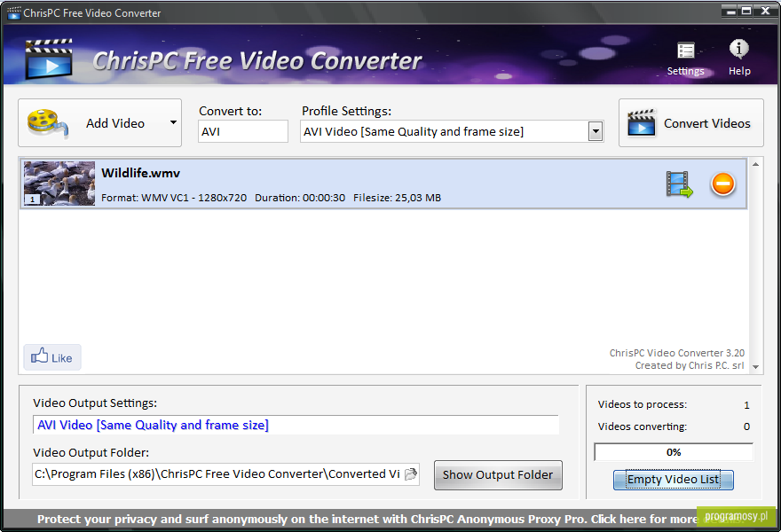
Task: Close the ChrisPC Free Video Converter window
Action: point(765,11)
